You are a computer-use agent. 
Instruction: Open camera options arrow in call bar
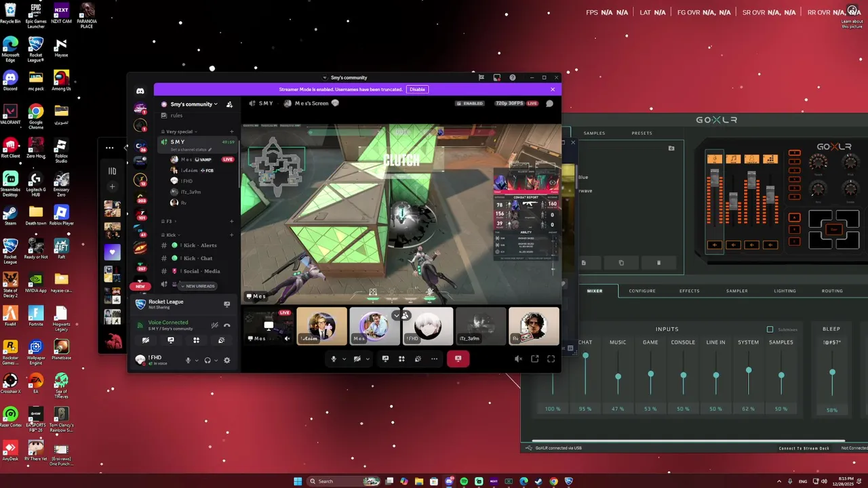tap(368, 359)
